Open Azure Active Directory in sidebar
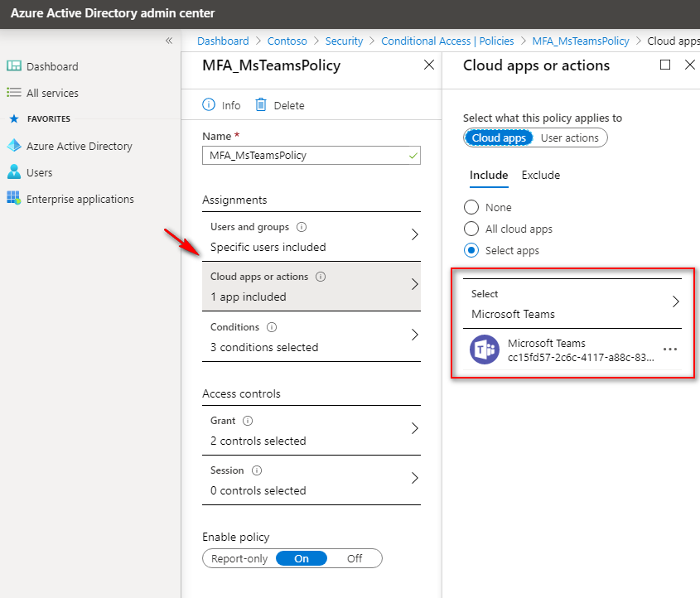700x598 pixels. 79,146
